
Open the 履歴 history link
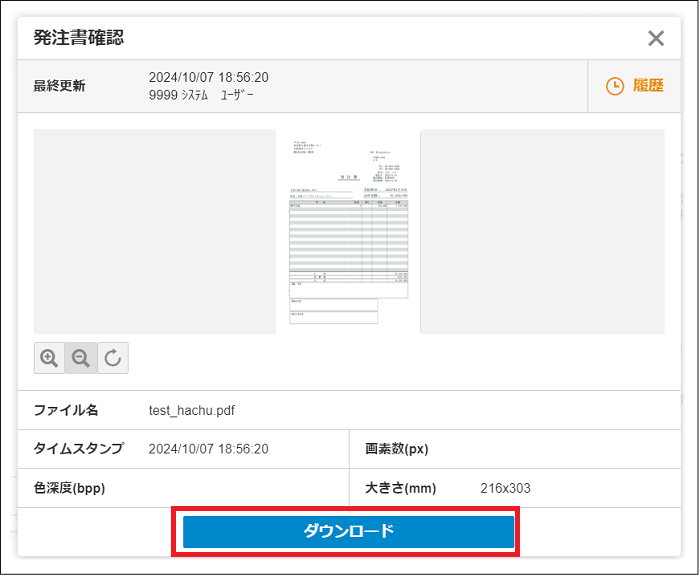(x=648, y=86)
